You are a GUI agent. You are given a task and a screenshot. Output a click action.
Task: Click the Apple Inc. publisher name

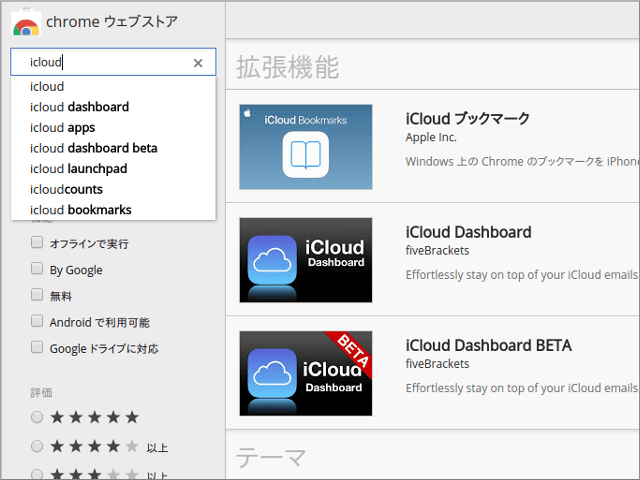click(431, 138)
